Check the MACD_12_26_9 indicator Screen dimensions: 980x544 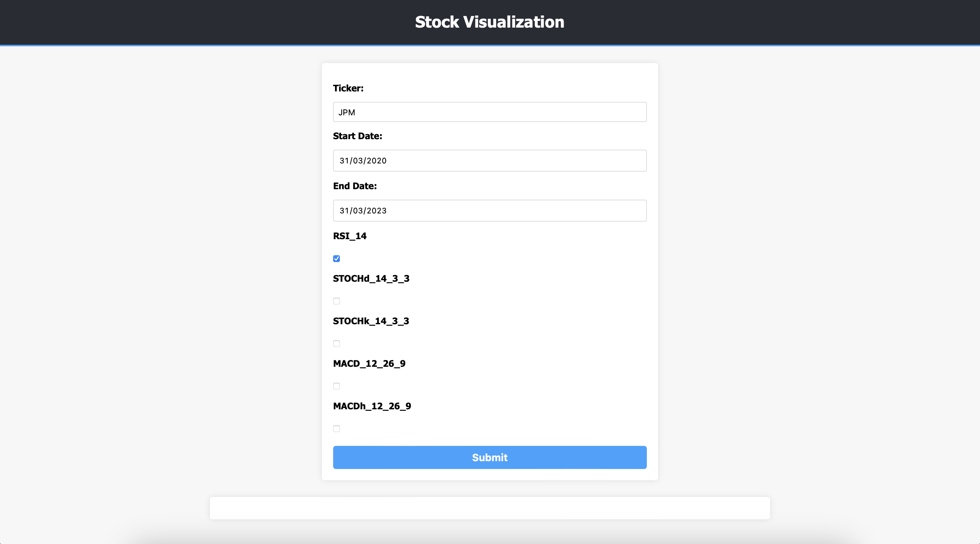tap(336, 386)
